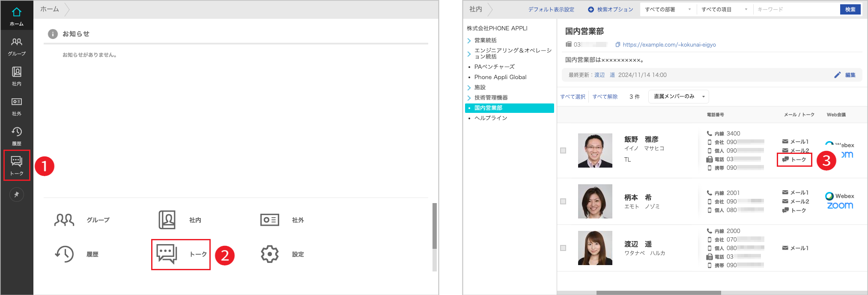Click photo of 渡辺 遥
Image resolution: width=868 pixels, height=295 pixels.
[595, 248]
